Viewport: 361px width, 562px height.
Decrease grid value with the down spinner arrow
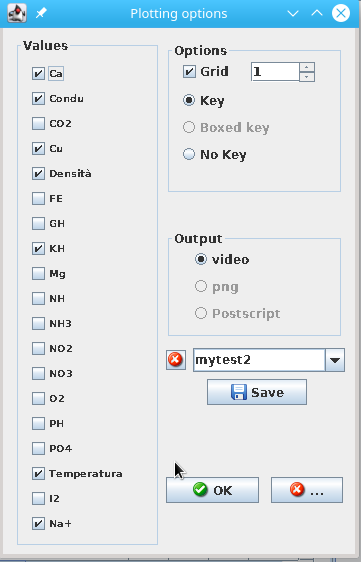[x=307, y=77]
